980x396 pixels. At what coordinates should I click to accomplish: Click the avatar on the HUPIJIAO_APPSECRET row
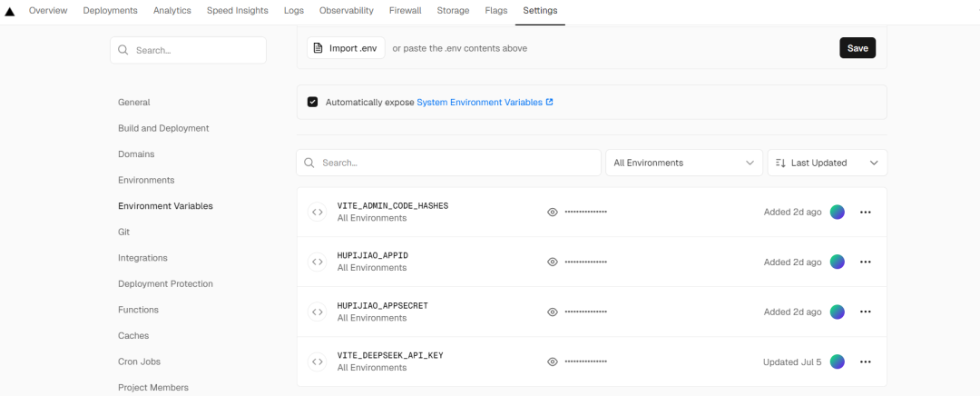pyautogui.click(x=838, y=312)
